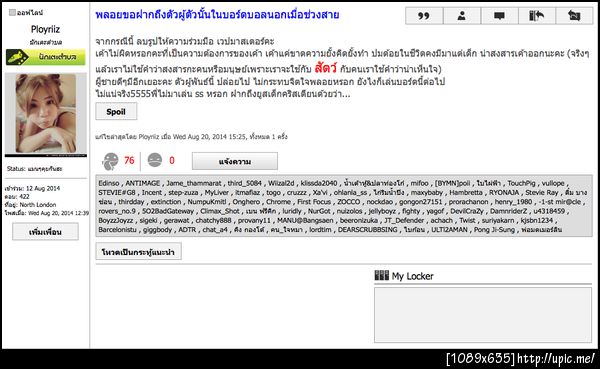Viewport: 600px width, 369px height.
Task: Click liker name Barcelonistu
Action: click(117, 229)
